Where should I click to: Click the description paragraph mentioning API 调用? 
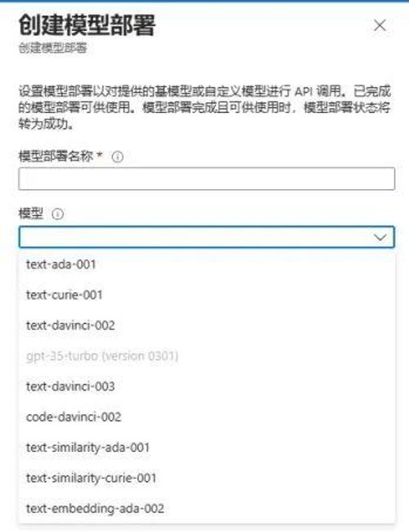click(x=204, y=107)
